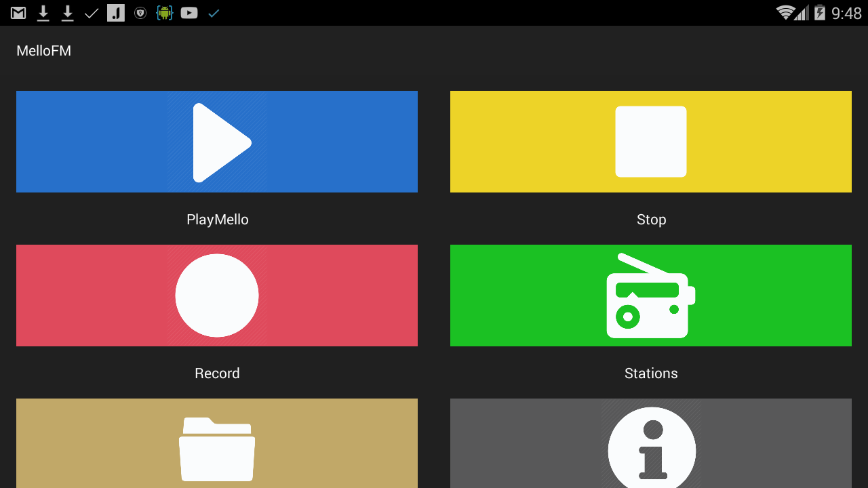Select the Stop label

coord(652,220)
